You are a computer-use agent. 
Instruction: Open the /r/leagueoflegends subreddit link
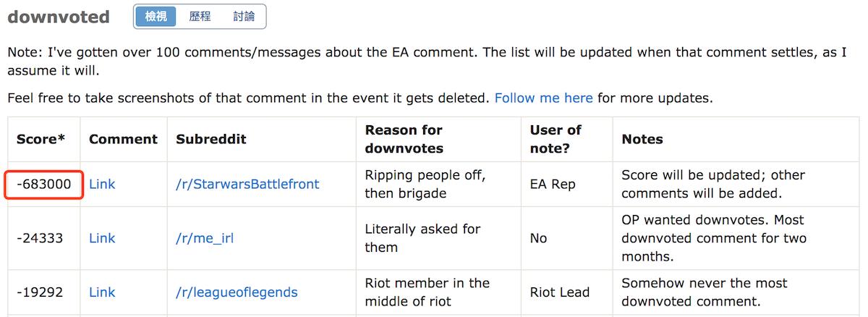click(237, 292)
